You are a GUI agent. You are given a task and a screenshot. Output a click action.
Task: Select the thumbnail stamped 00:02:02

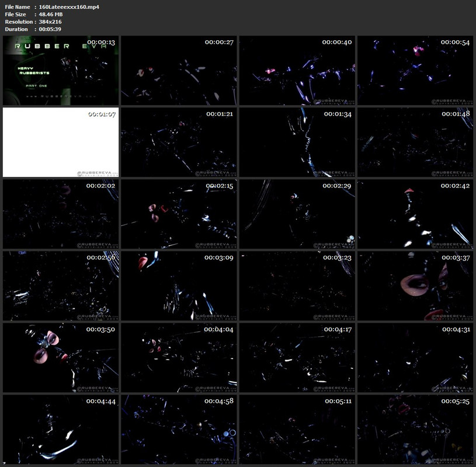point(61,214)
